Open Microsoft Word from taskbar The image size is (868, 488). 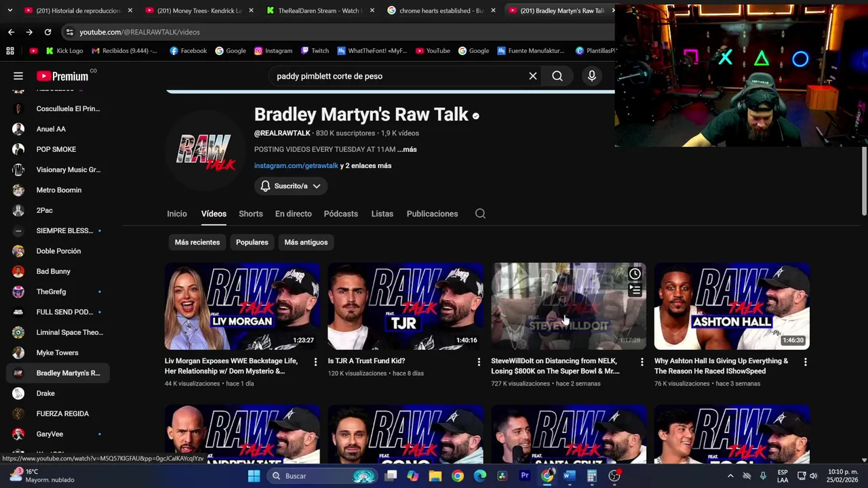(570, 476)
